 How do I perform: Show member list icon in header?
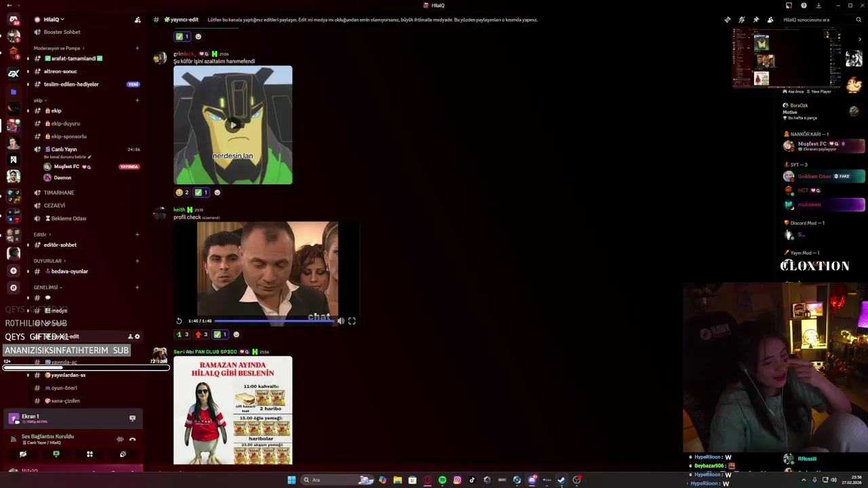pyautogui.click(x=770, y=20)
